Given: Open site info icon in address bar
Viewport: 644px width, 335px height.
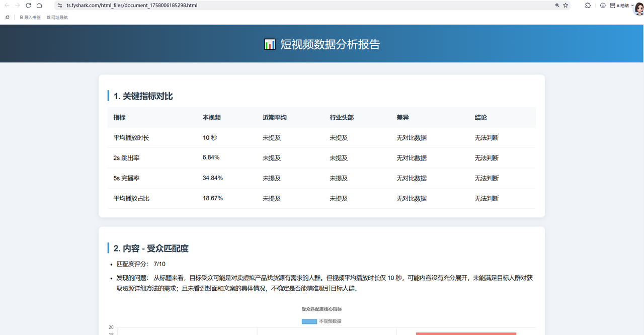Looking at the screenshot, I should coord(60,5).
